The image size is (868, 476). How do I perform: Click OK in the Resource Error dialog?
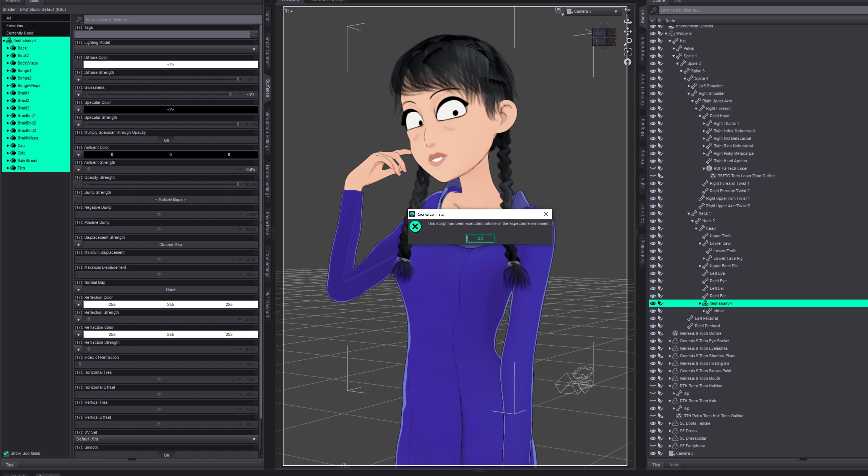(480, 239)
